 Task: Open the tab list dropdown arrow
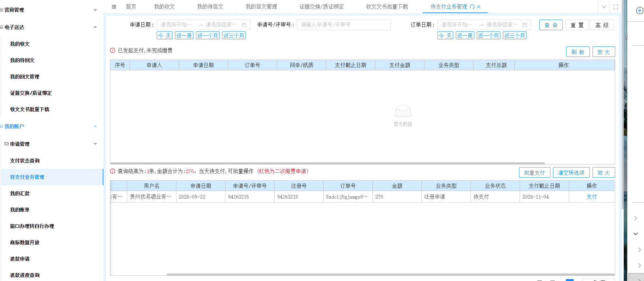[604, 7]
